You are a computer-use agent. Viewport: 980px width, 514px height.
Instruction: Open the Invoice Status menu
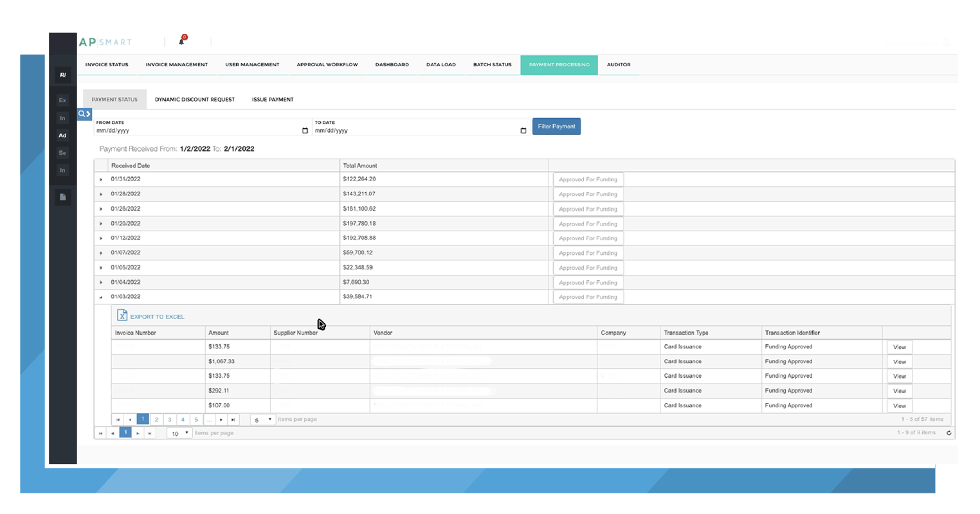pyautogui.click(x=107, y=64)
